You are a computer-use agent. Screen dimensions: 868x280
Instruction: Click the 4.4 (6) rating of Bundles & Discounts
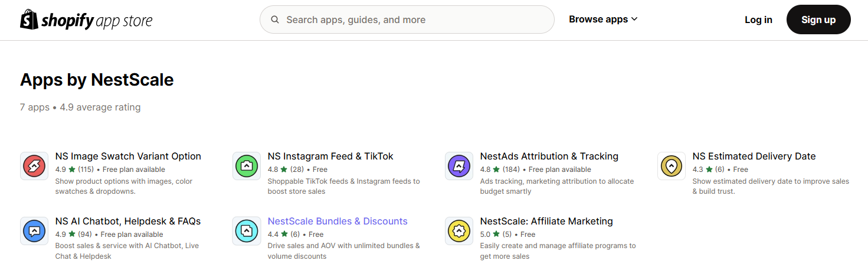pyautogui.click(x=284, y=235)
